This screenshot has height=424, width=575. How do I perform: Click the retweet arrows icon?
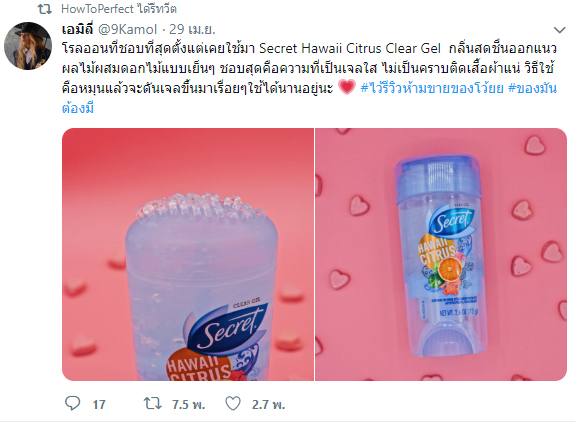click(x=153, y=403)
